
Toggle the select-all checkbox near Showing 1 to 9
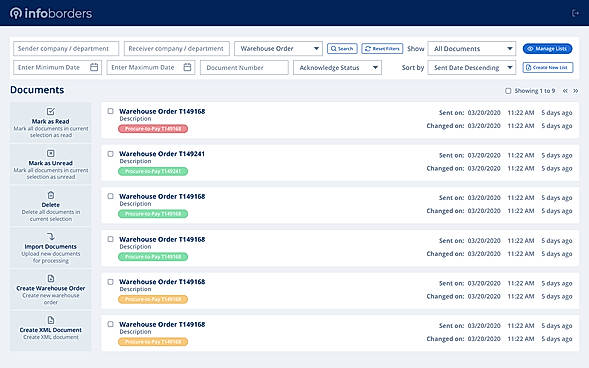508,91
